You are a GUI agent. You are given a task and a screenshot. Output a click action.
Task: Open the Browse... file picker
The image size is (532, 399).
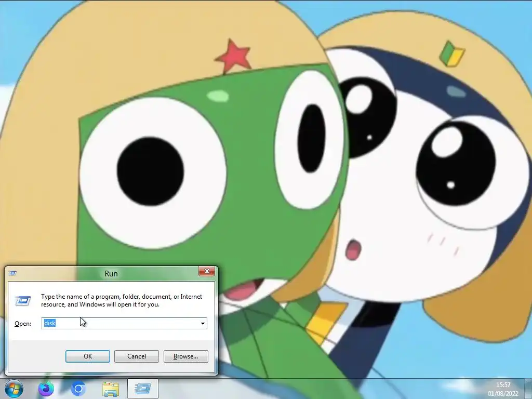pos(185,356)
